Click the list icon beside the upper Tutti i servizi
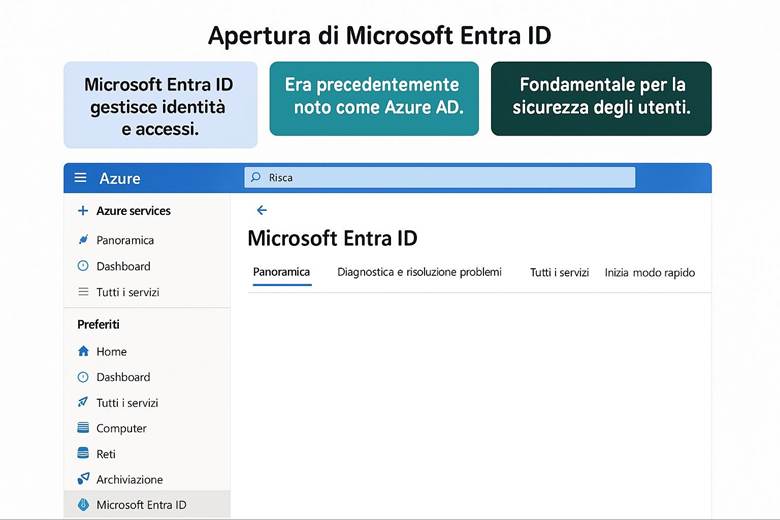Screen dimensions: 780x520 83,292
